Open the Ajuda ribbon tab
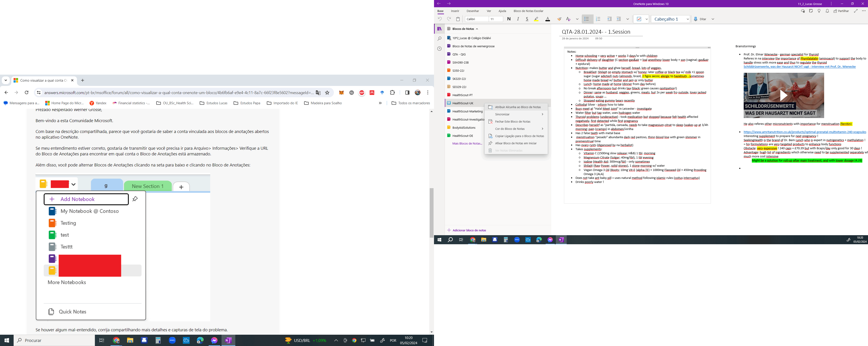The image size is (868, 346). 502,11
